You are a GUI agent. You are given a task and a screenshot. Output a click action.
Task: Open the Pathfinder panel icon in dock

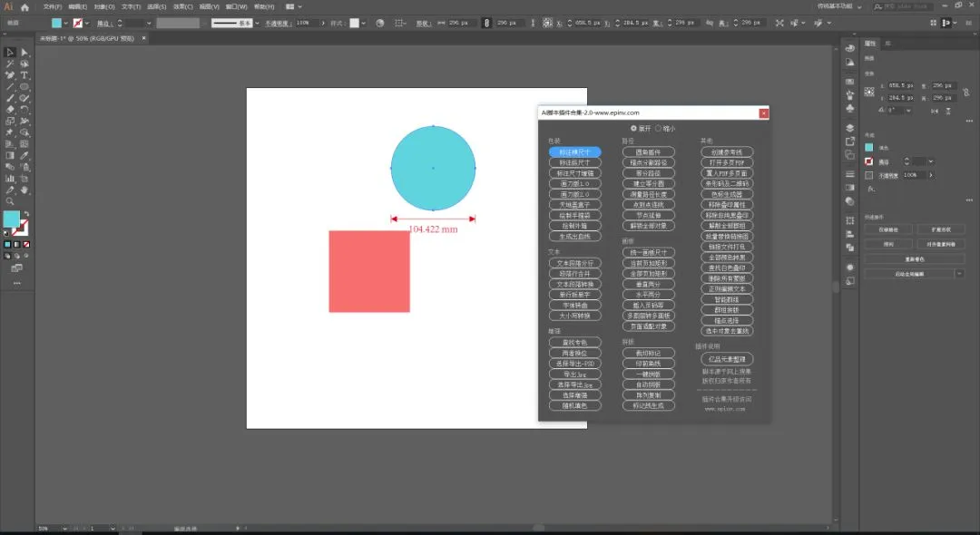pyautogui.click(x=850, y=248)
